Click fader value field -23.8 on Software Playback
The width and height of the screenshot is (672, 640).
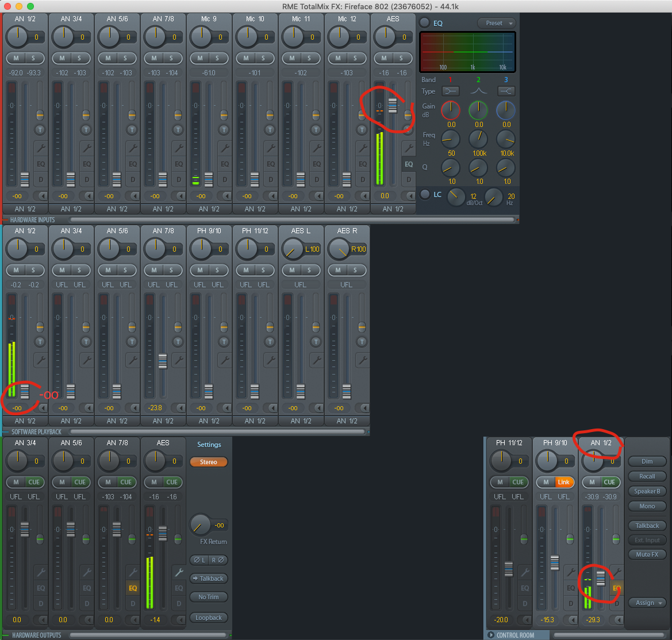click(155, 408)
